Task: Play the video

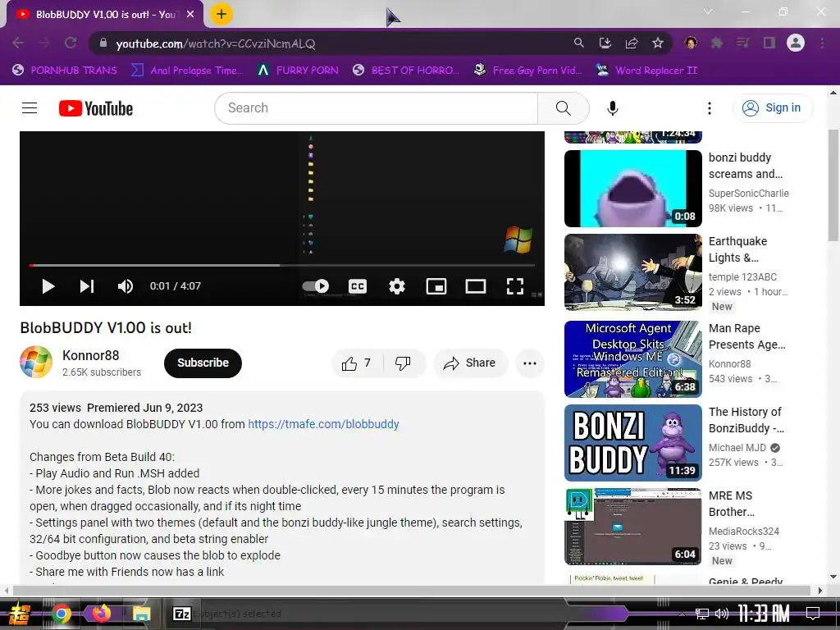Action: (x=48, y=286)
